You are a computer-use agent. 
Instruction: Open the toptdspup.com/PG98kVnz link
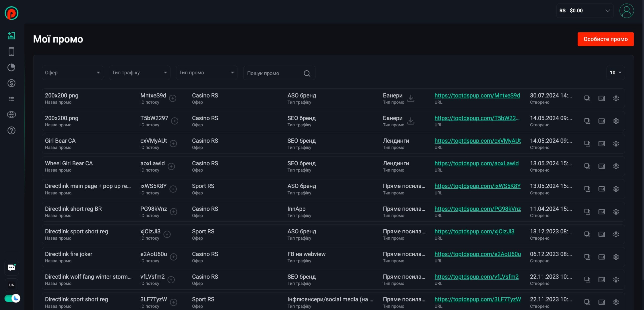click(477, 209)
